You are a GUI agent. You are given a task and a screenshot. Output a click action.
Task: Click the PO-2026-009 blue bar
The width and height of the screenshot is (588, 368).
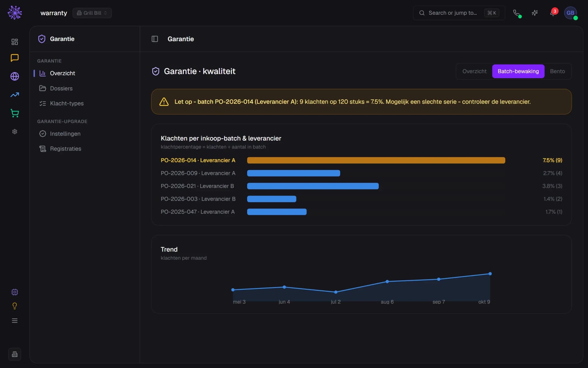(x=293, y=173)
